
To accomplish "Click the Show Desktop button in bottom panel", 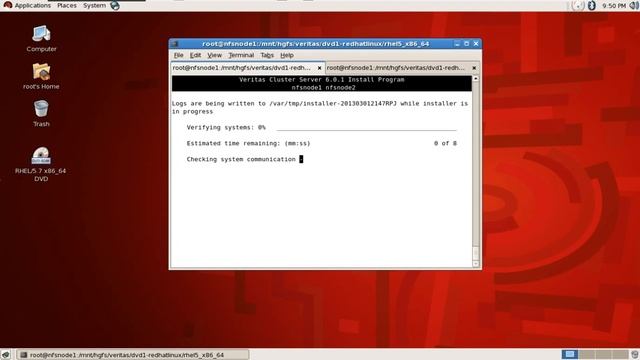I will (x=6, y=355).
